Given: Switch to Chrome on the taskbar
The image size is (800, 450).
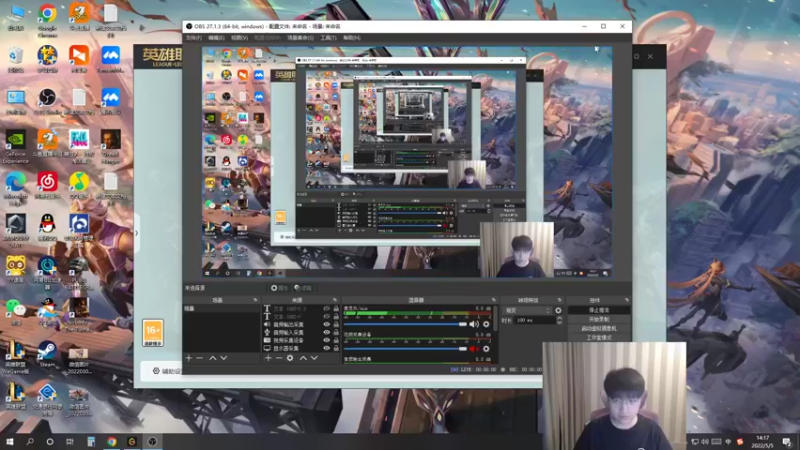Looking at the screenshot, I should [111, 441].
